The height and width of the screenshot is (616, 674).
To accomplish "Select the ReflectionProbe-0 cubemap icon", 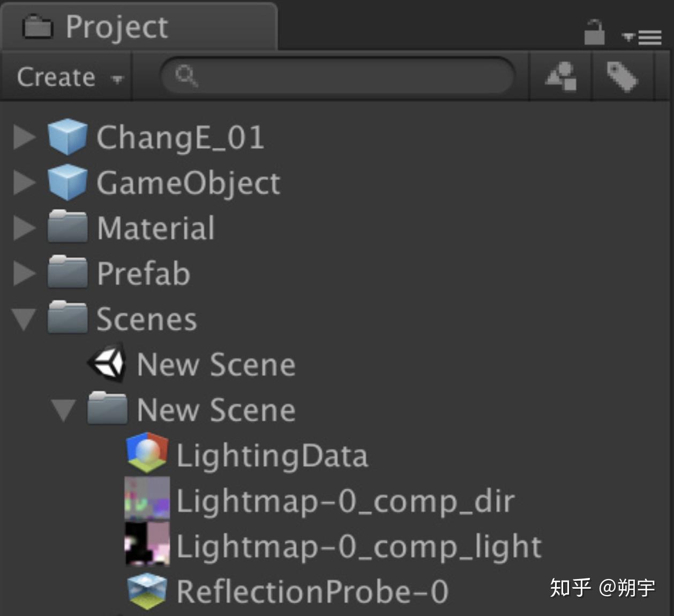I will [x=147, y=591].
